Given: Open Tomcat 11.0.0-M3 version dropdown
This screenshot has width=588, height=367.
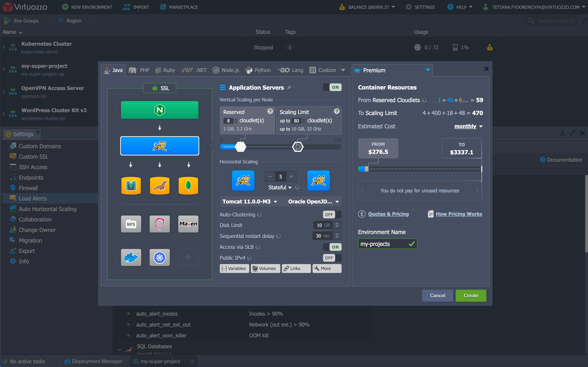Looking at the screenshot, I should tap(250, 202).
